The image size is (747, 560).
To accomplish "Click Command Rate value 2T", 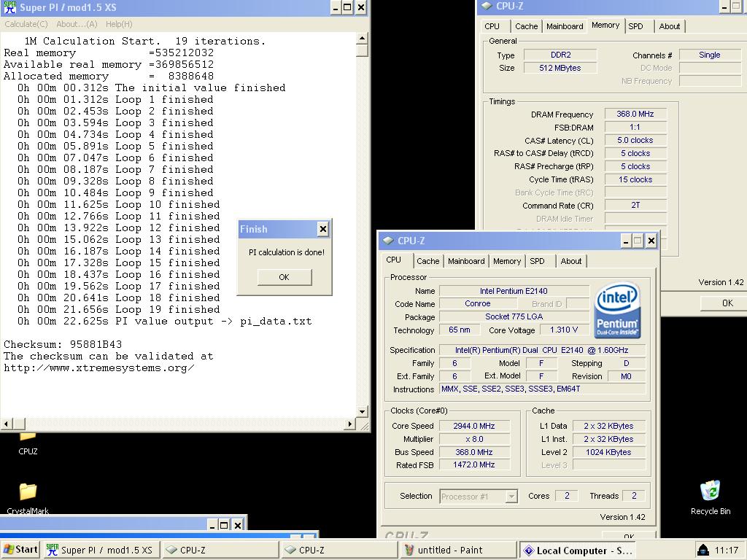I will tap(635, 205).
